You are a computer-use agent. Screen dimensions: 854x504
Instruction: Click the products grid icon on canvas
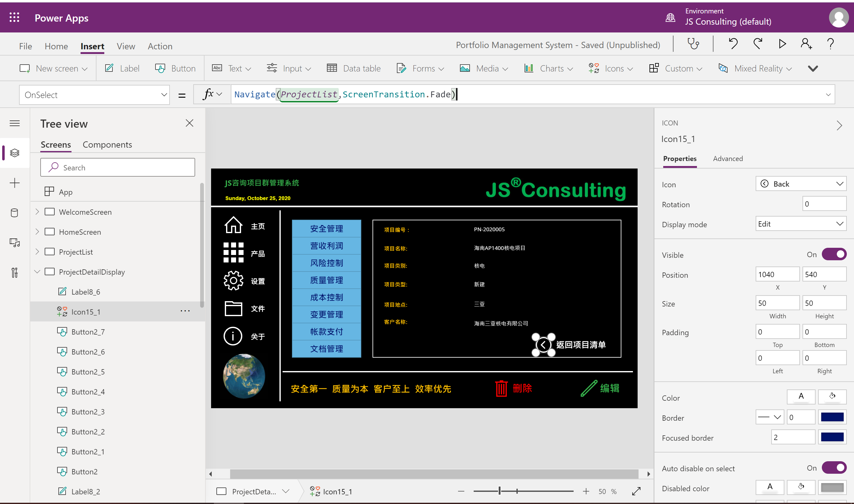(x=233, y=252)
